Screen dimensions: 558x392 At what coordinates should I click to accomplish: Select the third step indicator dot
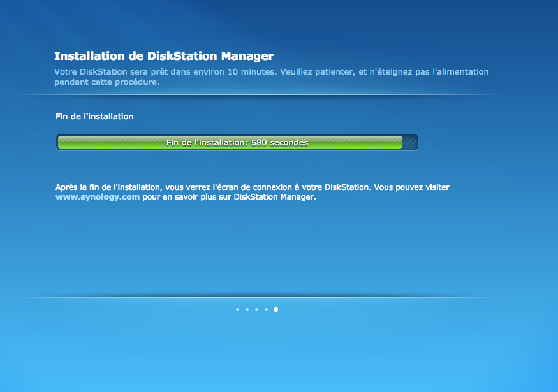pyautogui.click(x=256, y=310)
